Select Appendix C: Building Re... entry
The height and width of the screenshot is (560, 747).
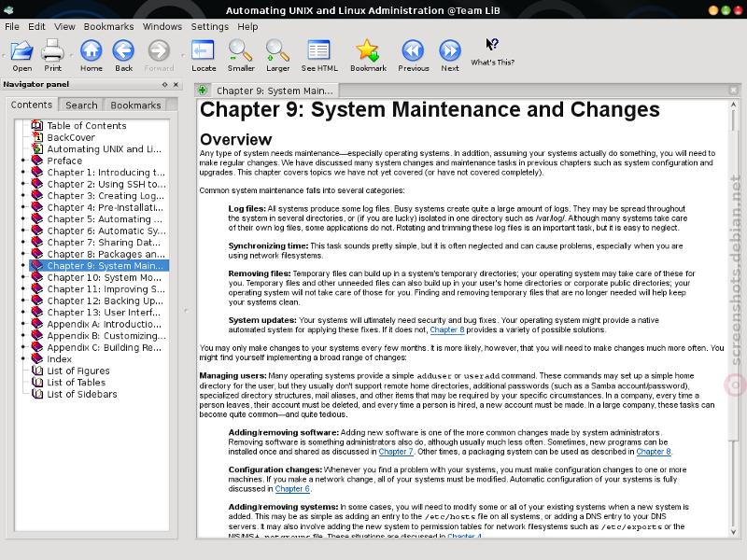[104, 347]
